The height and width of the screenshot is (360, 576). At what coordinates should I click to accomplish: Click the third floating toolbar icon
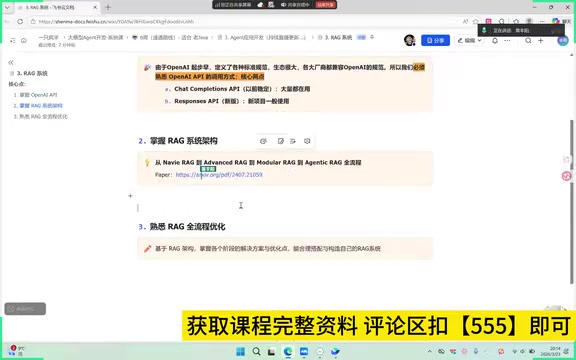[293, 141]
